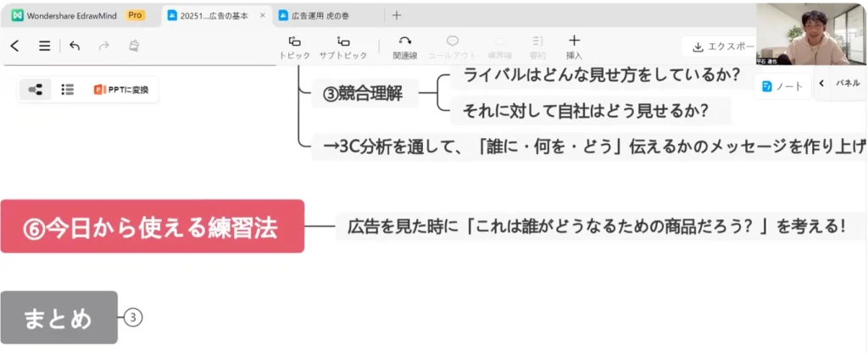This screenshot has width=868, height=353.
Task: Expand the パネル side panel chevron
Action: (821, 83)
